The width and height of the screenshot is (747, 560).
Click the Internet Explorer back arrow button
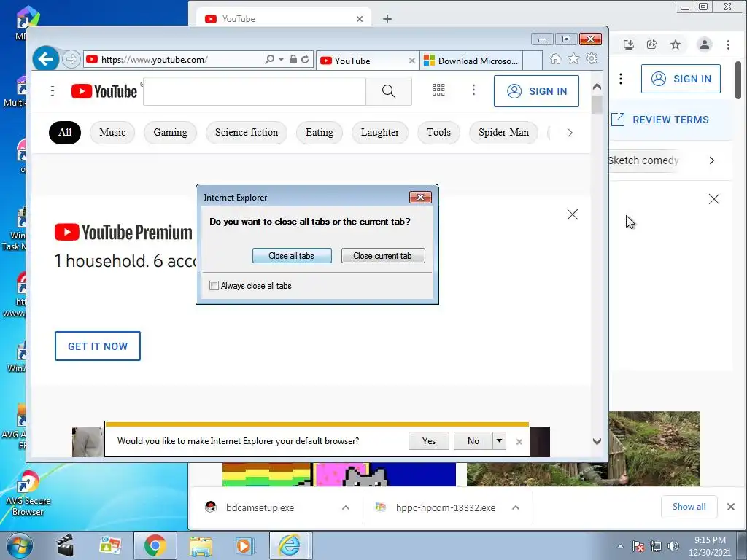[46, 59]
